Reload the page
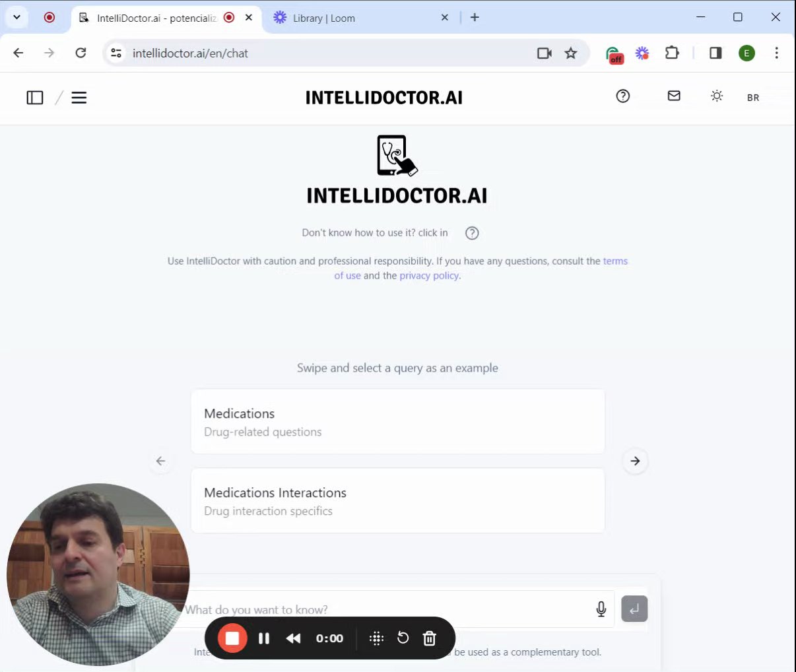This screenshot has width=796, height=672. [x=81, y=53]
